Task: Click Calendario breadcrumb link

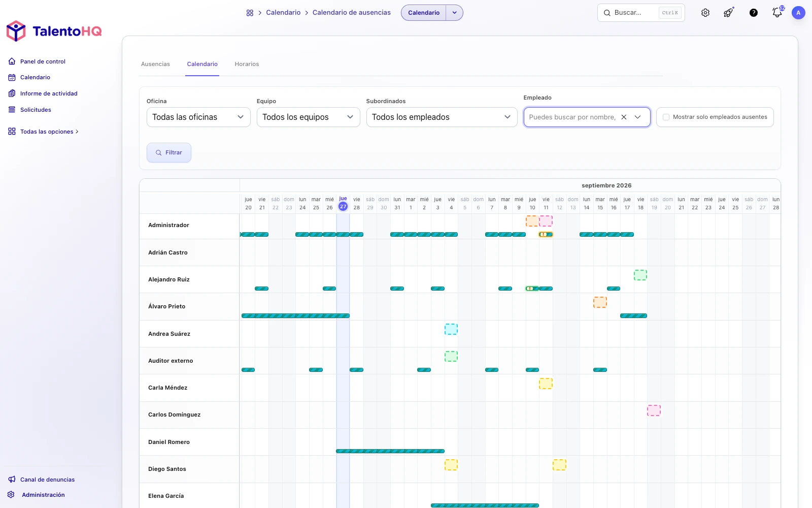Action: click(x=283, y=13)
